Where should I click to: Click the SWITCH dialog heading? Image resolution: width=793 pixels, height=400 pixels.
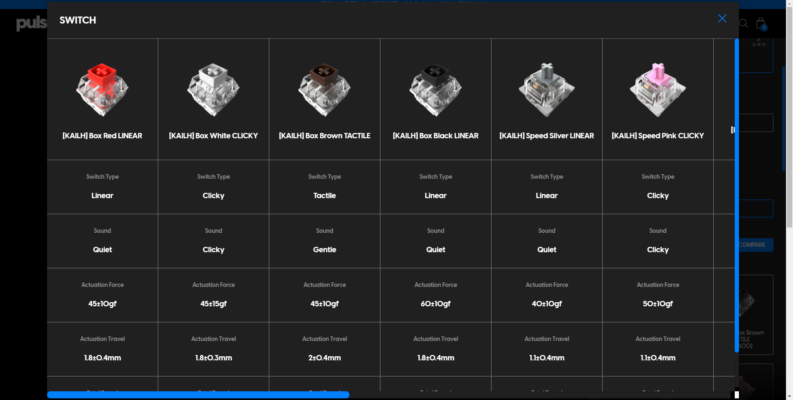click(x=77, y=20)
